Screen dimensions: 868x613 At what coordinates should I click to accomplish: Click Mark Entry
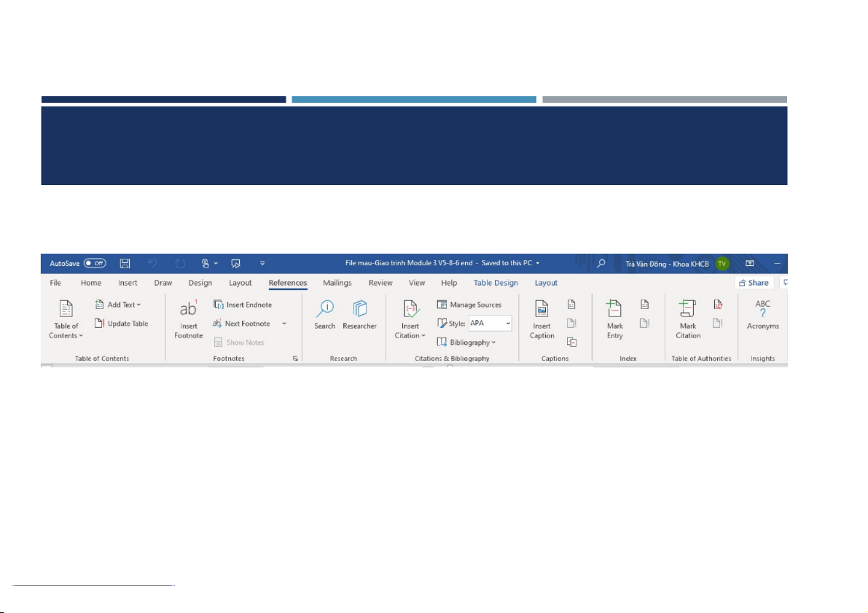pyautogui.click(x=614, y=319)
